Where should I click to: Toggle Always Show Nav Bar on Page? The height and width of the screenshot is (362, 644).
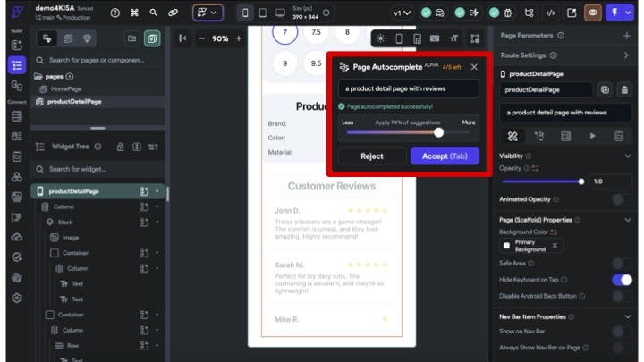tap(621, 348)
